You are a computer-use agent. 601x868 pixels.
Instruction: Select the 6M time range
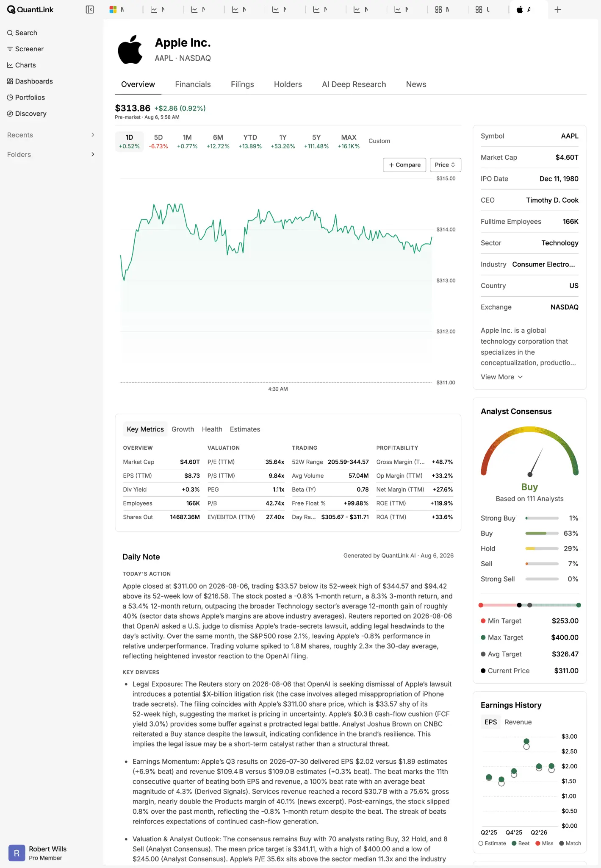pyautogui.click(x=218, y=141)
